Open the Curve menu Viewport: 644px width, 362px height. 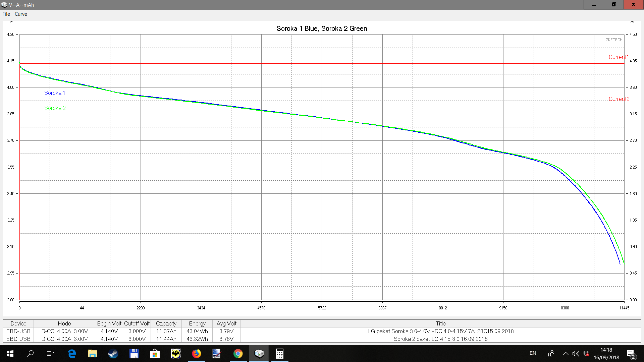coord(21,14)
